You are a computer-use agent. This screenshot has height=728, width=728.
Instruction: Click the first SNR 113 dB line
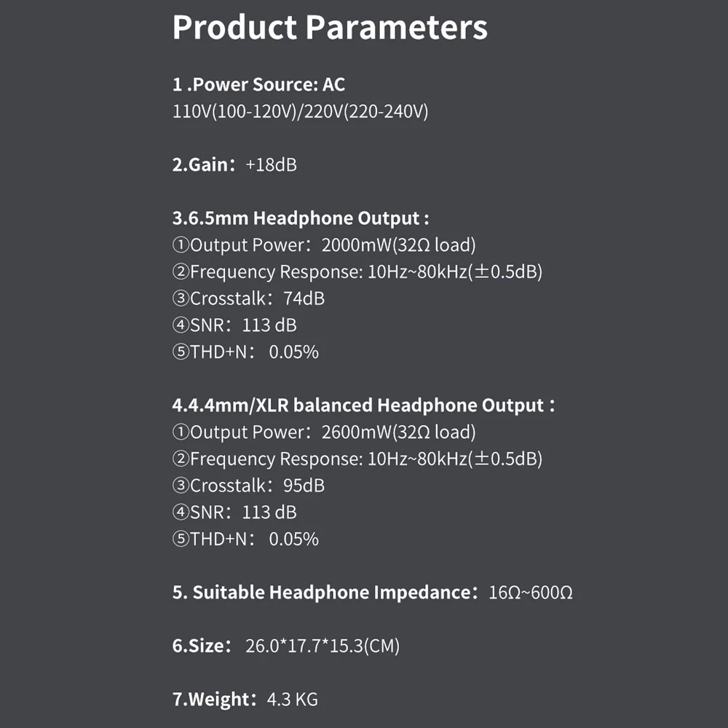pos(234,325)
